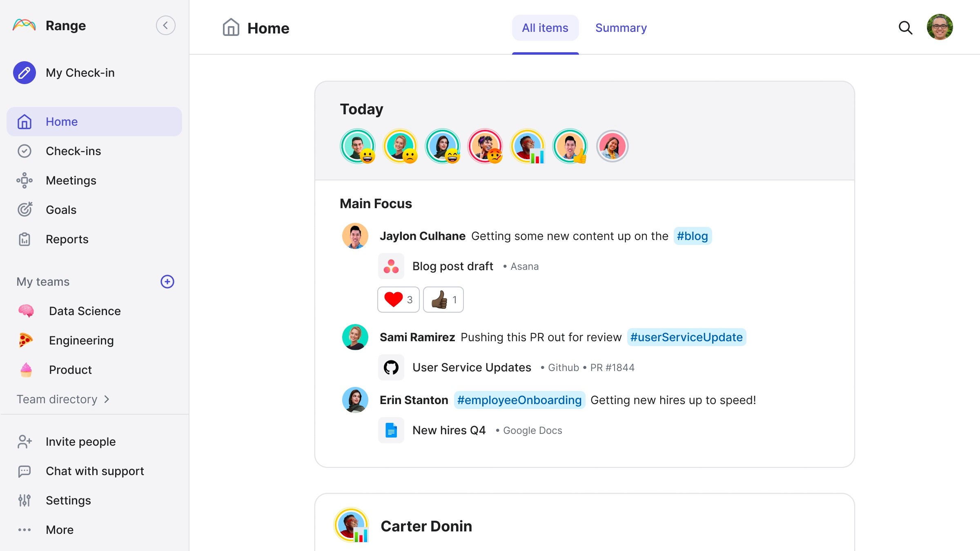Open the Google Docs New hires Q4 icon
Screen dimensions: 980x551
click(x=391, y=430)
